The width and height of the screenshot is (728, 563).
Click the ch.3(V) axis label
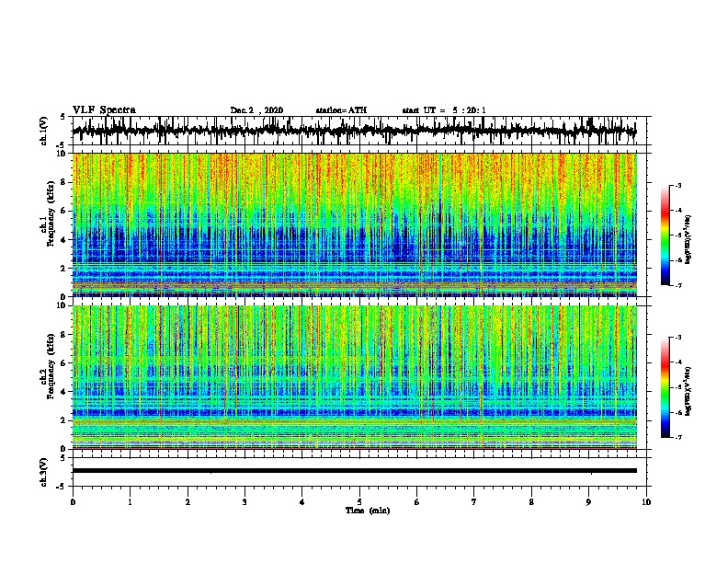click(44, 472)
